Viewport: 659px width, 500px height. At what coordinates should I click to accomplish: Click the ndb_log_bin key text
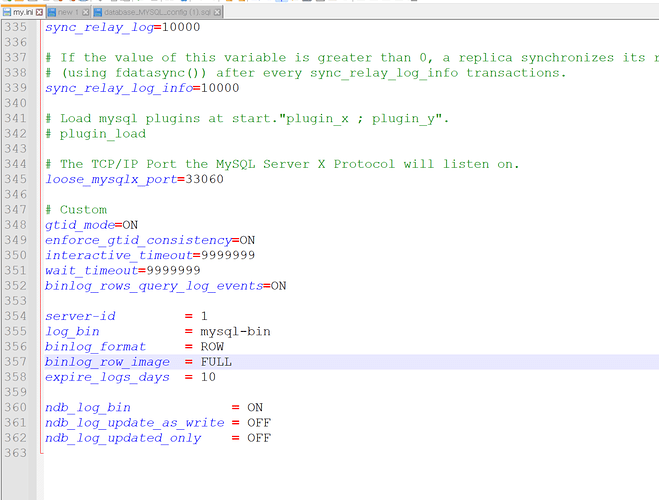click(88, 408)
